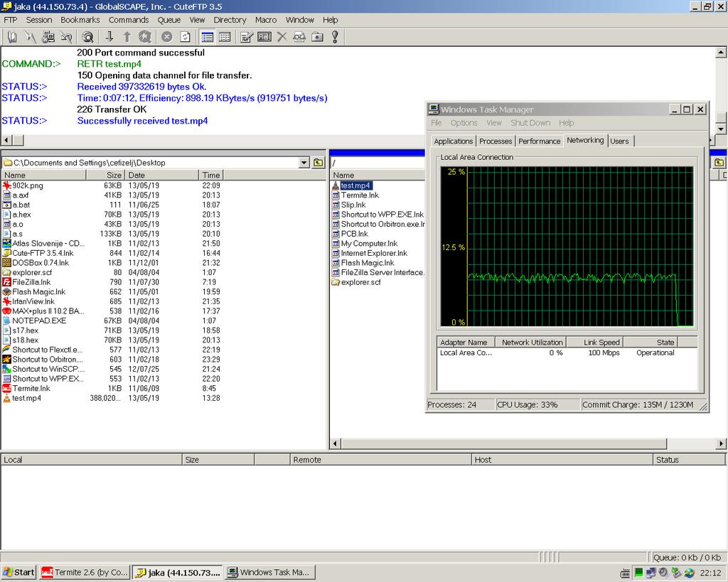Click the View file glasses icon
Image resolution: width=728 pixels, height=582 pixels.
(299, 37)
